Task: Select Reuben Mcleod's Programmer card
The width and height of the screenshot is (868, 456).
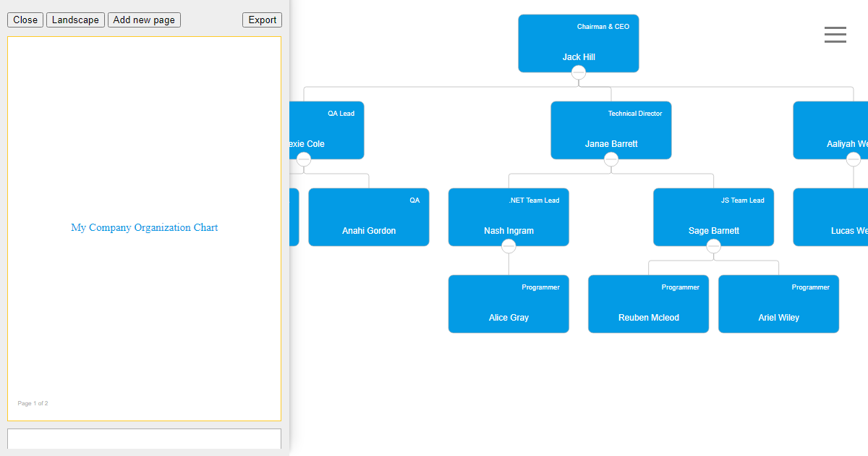Action: point(648,304)
